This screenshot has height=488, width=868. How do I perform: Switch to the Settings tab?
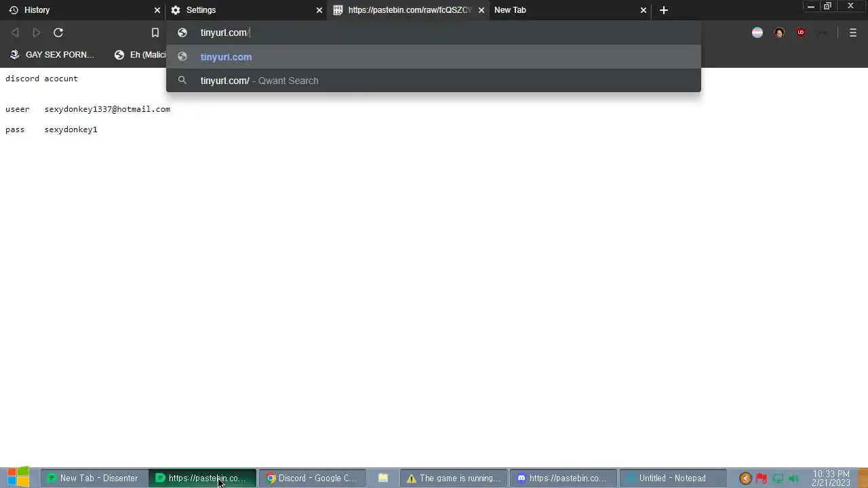click(x=245, y=10)
